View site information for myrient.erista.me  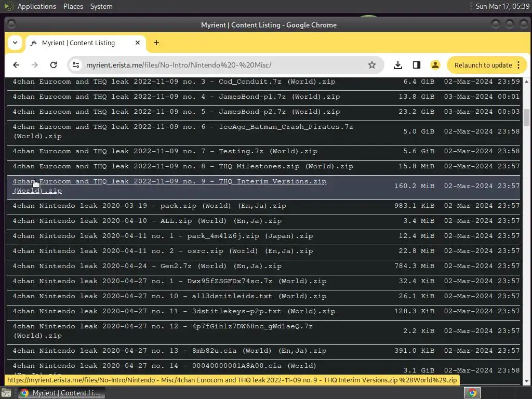(x=76, y=65)
